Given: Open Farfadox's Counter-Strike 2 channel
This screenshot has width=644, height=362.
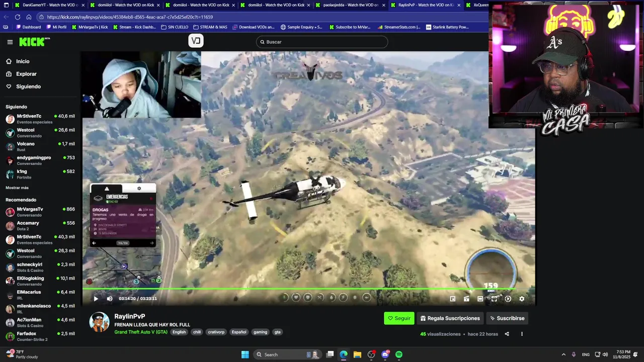Looking at the screenshot, I should (x=40, y=336).
